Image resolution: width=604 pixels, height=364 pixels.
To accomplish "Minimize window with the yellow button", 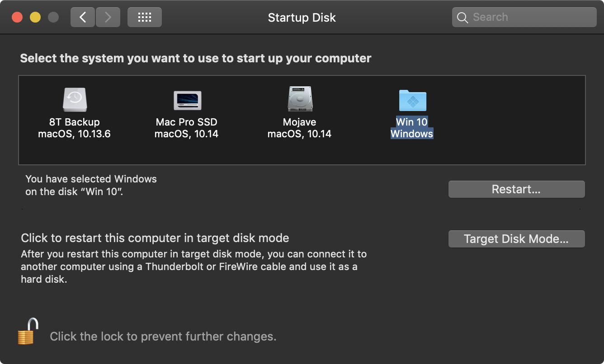I will [35, 18].
